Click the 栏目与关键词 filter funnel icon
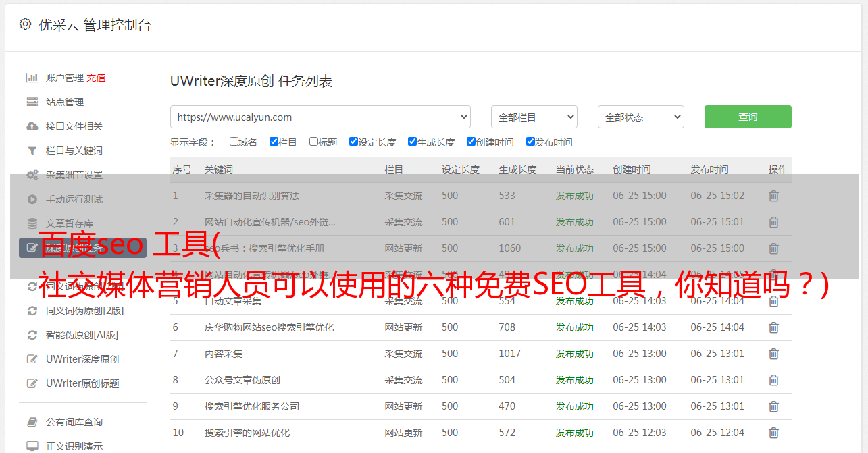This screenshot has width=868, height=453. [32, 151]
